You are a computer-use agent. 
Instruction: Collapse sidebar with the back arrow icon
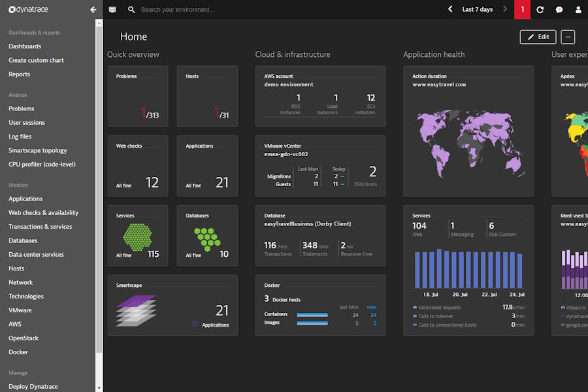click(x=93, y=10)
